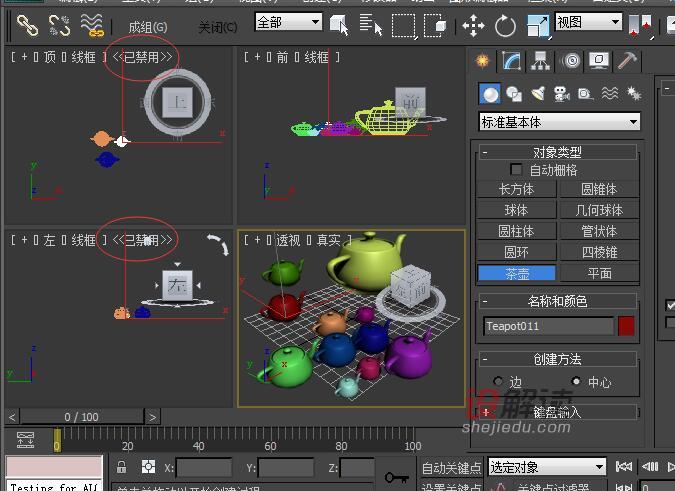
Task: Click the 圆环 object button
Action: click(x=516, y=252)
